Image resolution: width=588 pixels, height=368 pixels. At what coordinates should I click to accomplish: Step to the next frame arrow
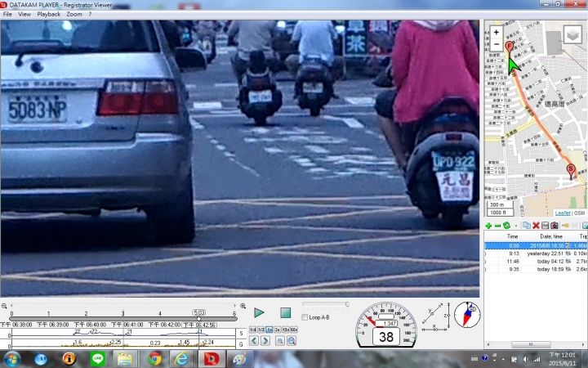click(265, 340)
